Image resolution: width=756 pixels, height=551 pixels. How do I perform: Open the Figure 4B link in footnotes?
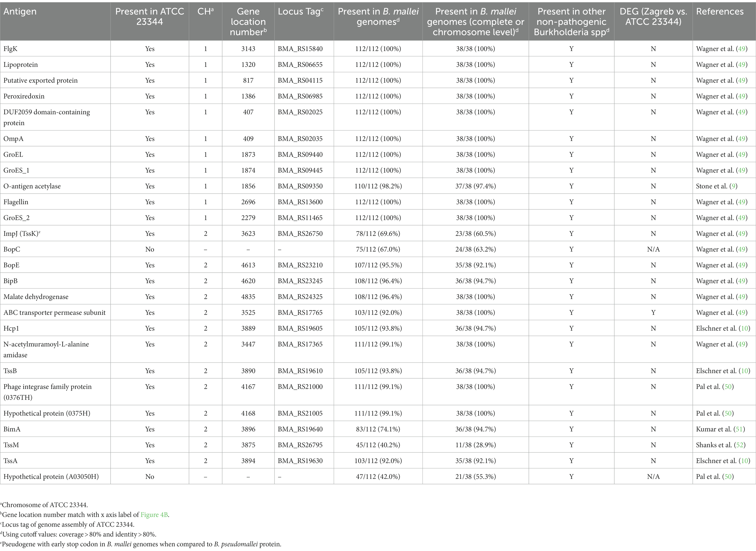154,515
